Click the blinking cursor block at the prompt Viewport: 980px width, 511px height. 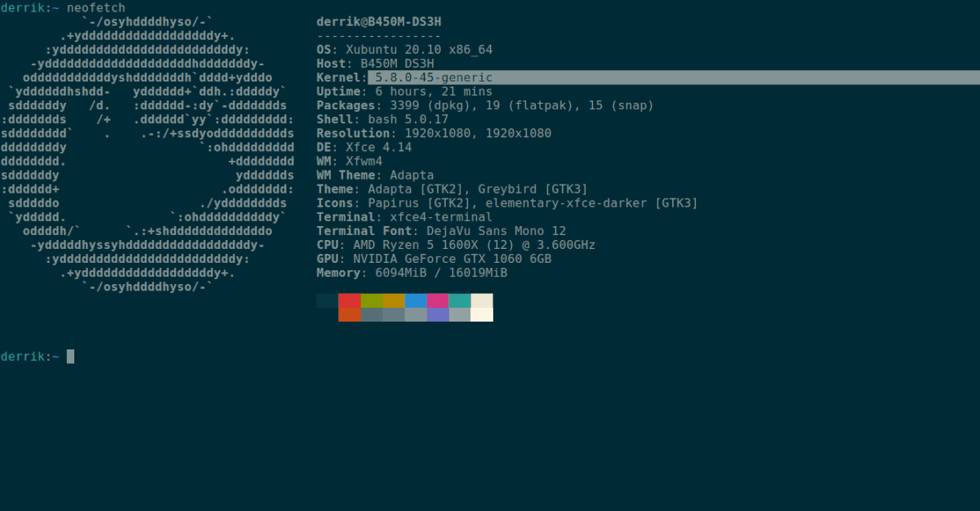[69, 356]
